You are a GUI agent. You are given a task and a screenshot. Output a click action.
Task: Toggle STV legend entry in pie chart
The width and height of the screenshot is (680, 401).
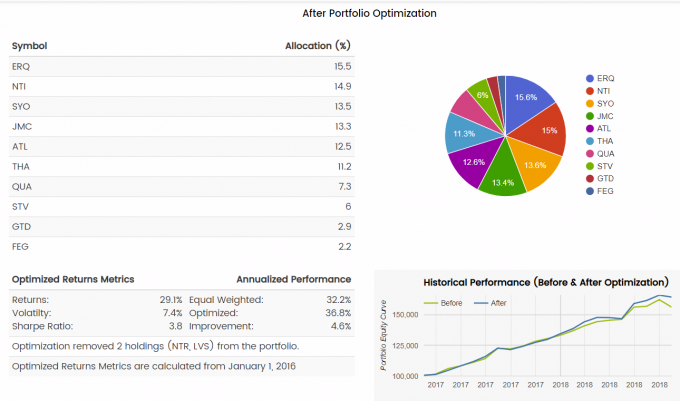tap(599, 166)
